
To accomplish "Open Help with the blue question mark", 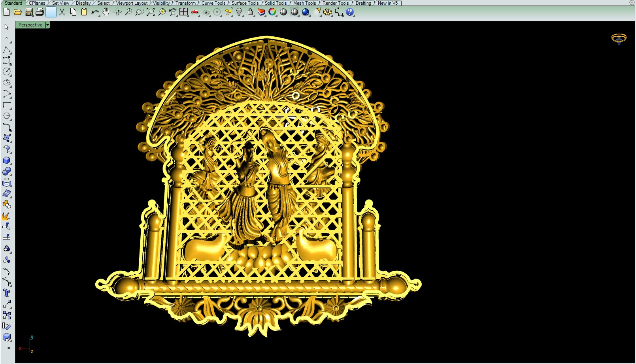I will click(350, 12).
